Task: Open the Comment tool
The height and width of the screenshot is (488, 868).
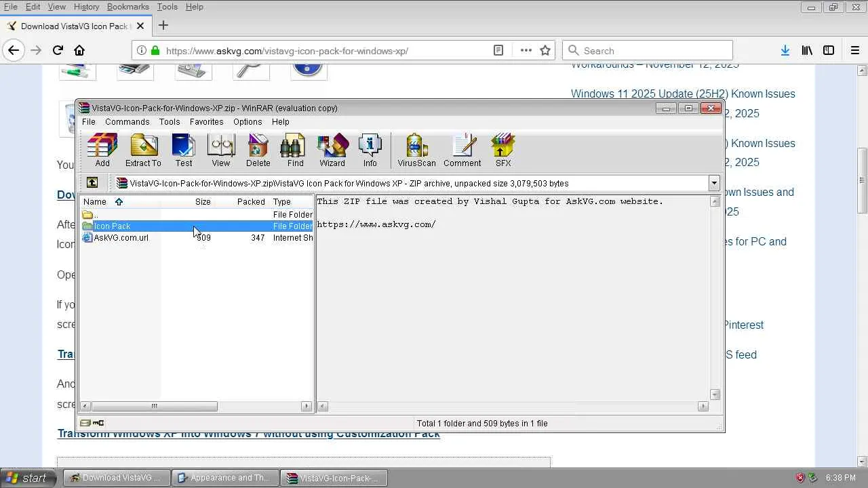Action: coord(462,150)
